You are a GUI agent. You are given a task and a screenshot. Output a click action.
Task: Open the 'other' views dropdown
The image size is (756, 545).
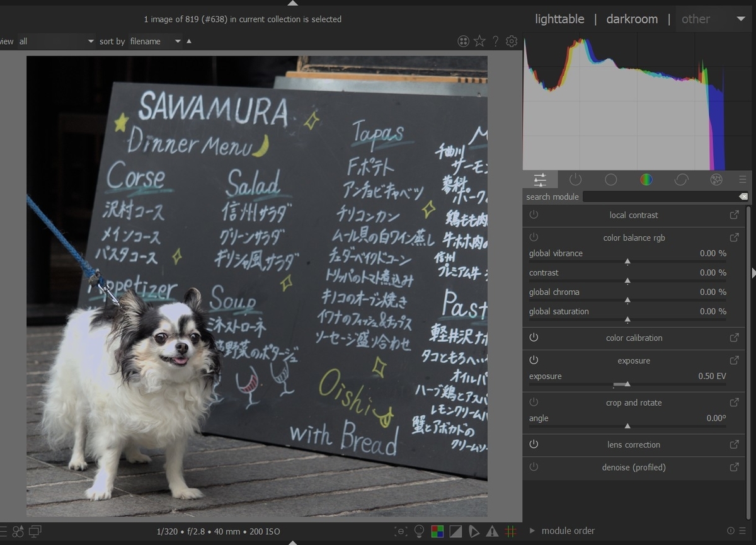point(713,19)
